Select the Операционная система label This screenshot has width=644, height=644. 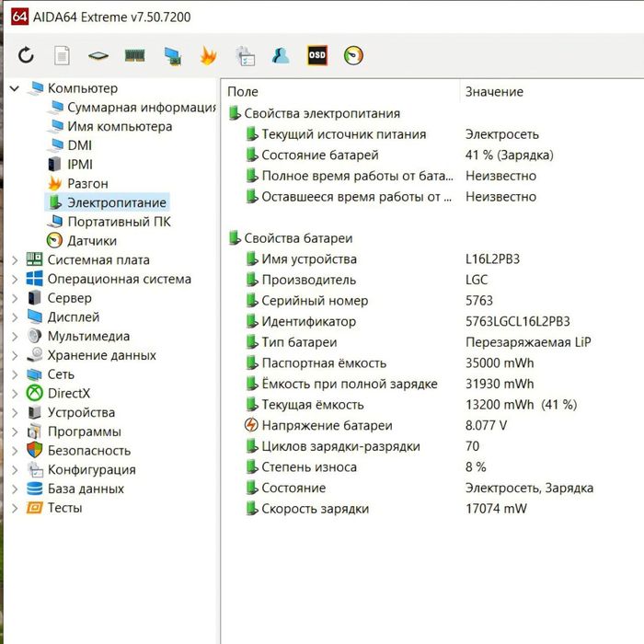120,280
